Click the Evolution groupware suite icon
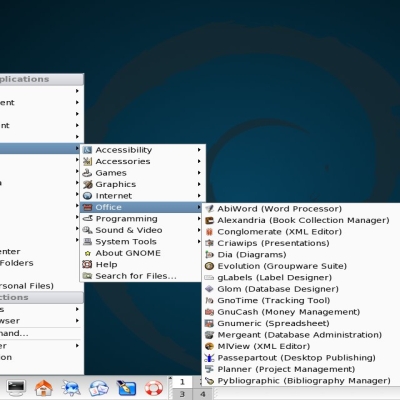400x400 pixels. click(x=209, y=266)
